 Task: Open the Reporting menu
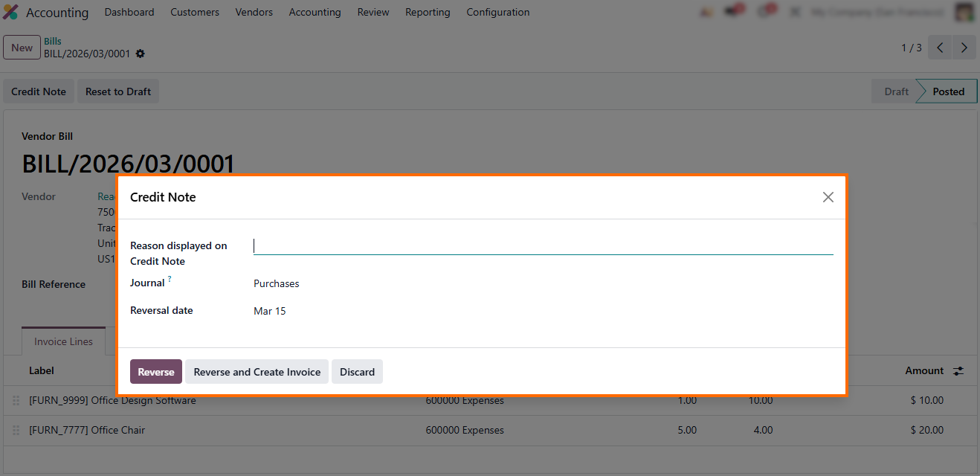pyautogui.click(x=428, y=13)
